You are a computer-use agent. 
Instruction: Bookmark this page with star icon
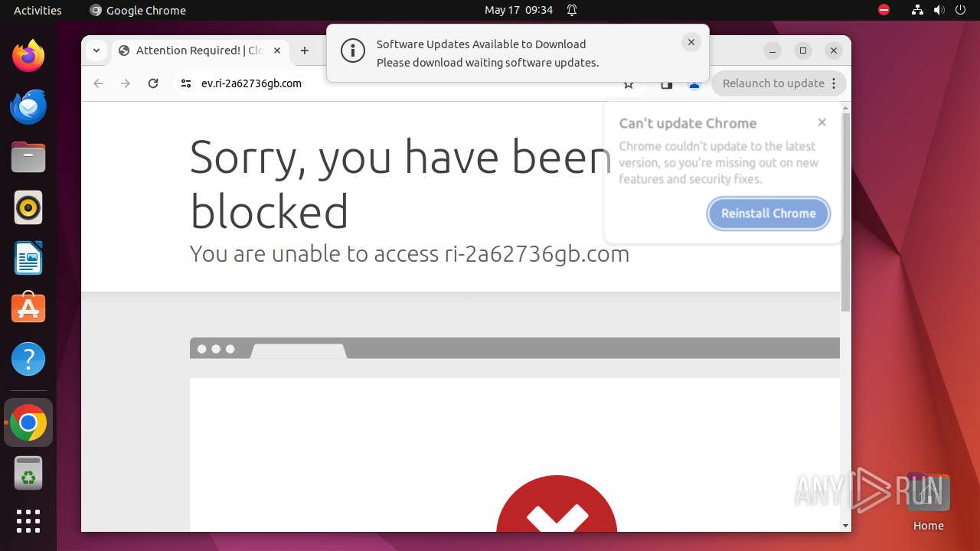click(629, 84)
